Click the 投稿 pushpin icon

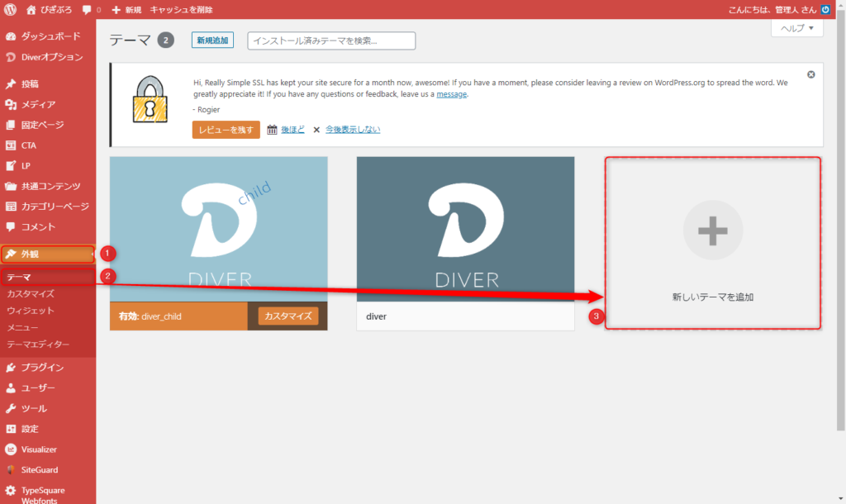coord(11,83)
